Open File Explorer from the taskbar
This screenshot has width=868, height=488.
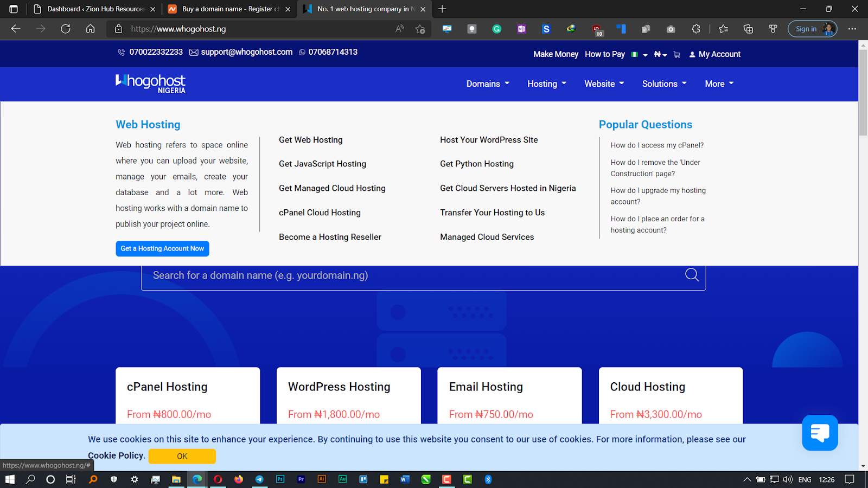(176, 479)
